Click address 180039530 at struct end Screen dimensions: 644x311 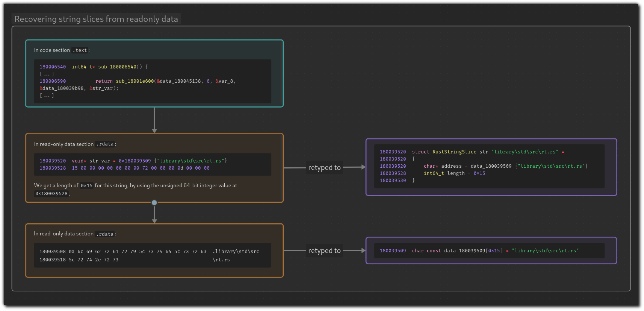pos(393,181)
